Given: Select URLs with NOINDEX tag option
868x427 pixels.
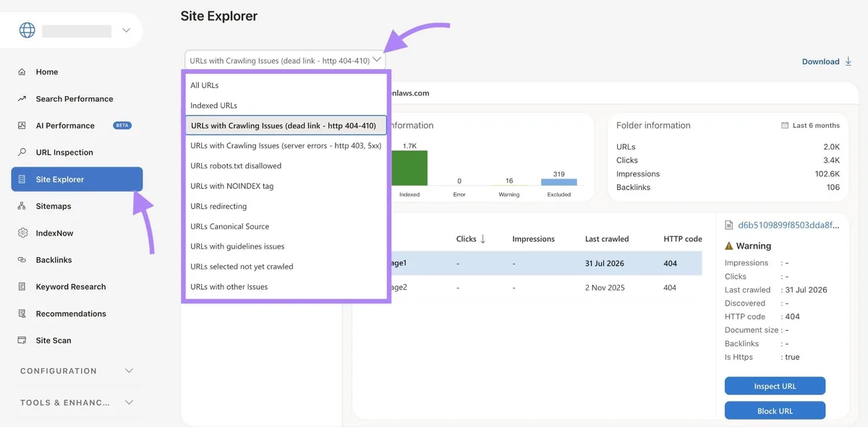Looking at the screenshot, I should (286, 186).
